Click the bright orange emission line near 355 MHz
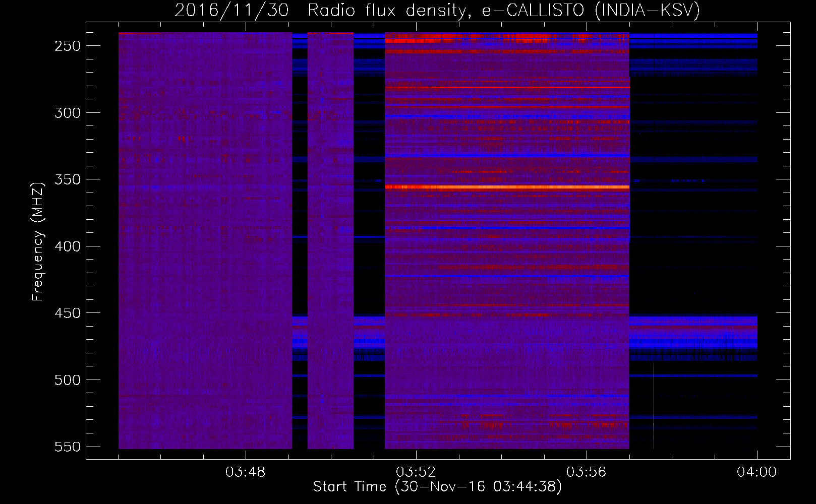This screenshot has width=816, height=504. pyautogui.click(x=507, y=187)
